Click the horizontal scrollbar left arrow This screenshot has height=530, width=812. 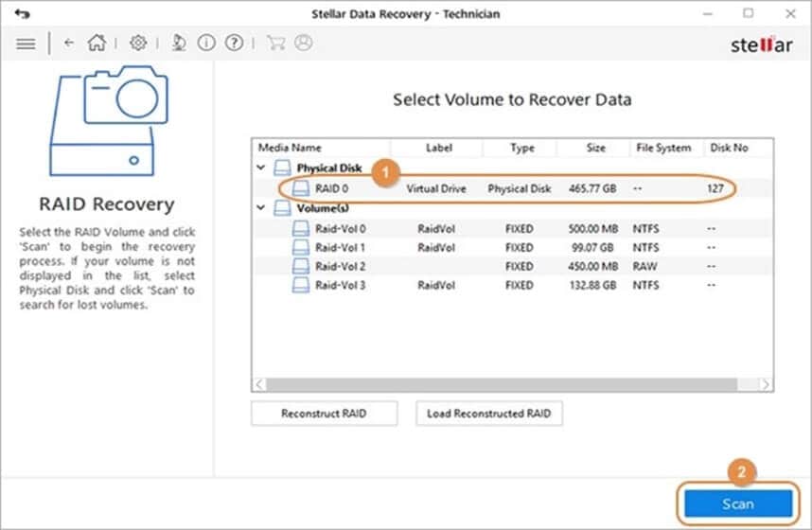point(259,384)
